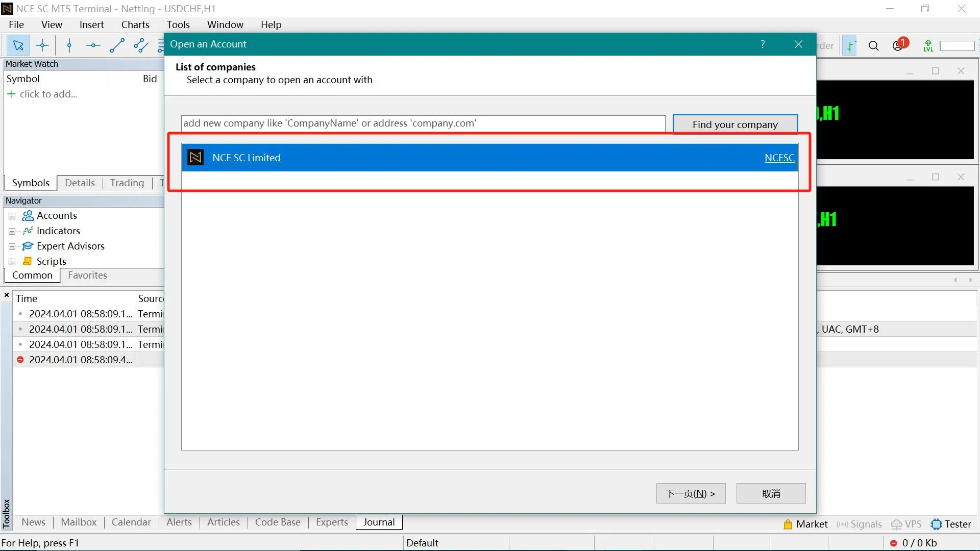
Task: Close the Open an Account dialog
Action: point(799,44)
